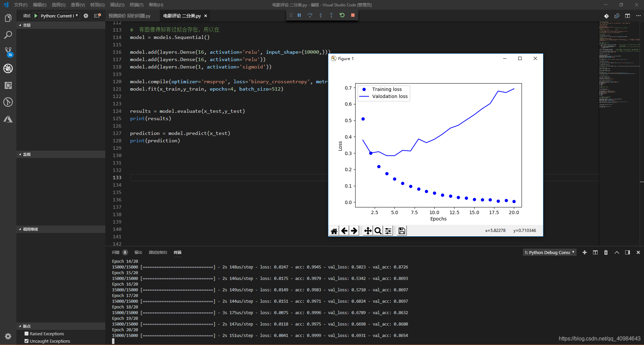This screenshot has width=644, height=345.
Task: Open the 调试(D) menu
Action: tap(117, 5)
